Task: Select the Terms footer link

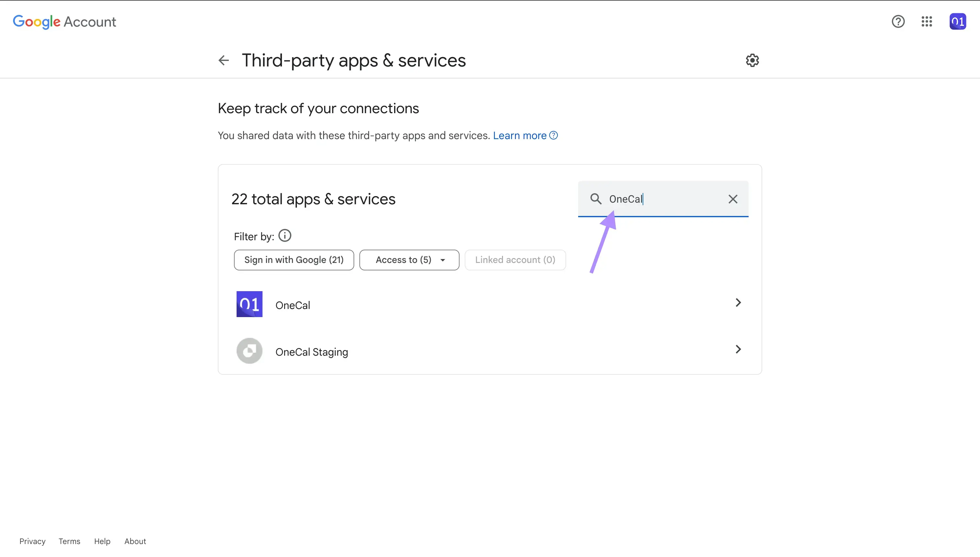Action: 69,541
